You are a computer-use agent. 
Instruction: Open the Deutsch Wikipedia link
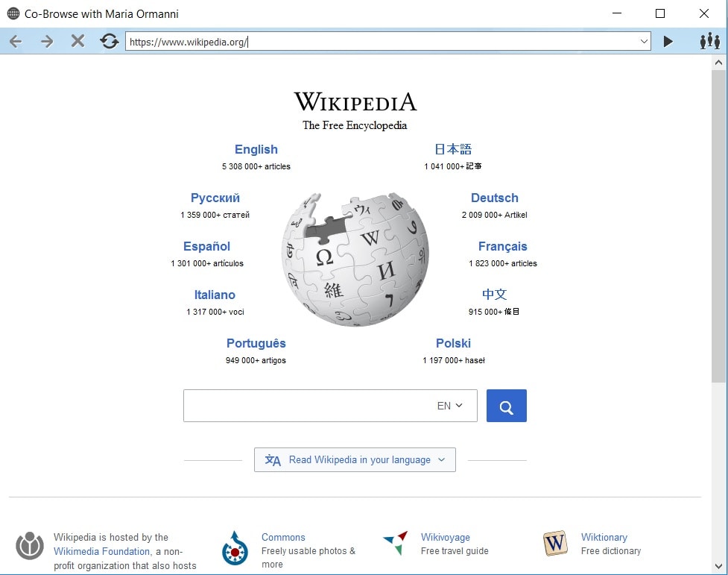[x=495, y=198]
